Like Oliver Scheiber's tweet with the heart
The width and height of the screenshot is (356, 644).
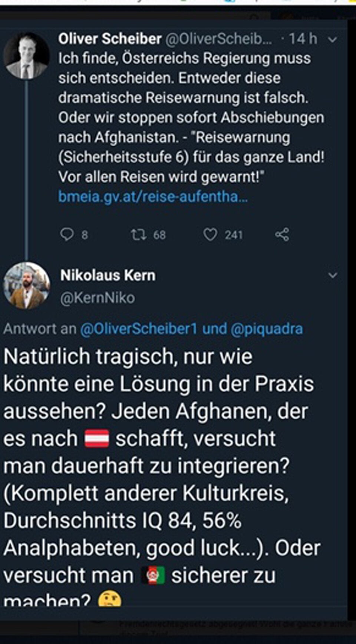211,234
